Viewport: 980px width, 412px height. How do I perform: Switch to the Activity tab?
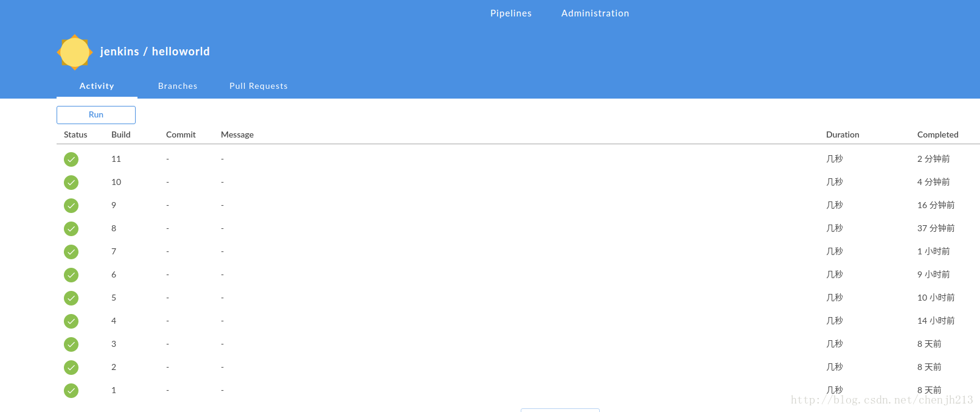pos(97,86)
